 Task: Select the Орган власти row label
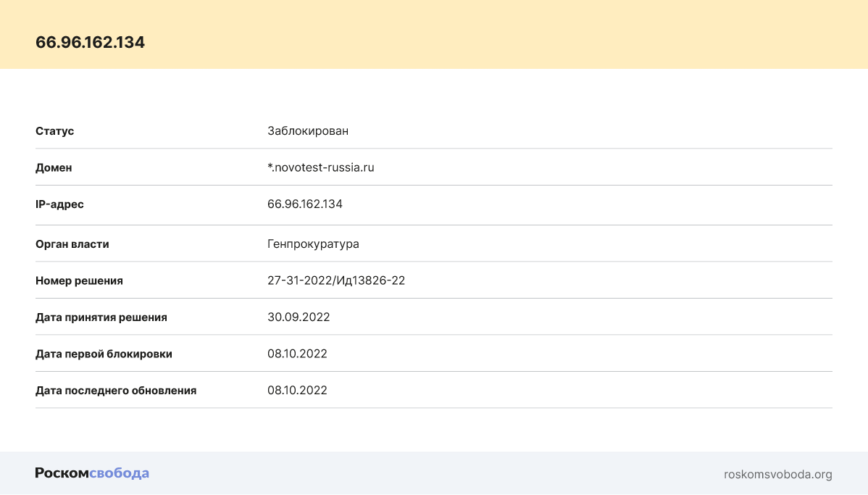pos(72,244)
